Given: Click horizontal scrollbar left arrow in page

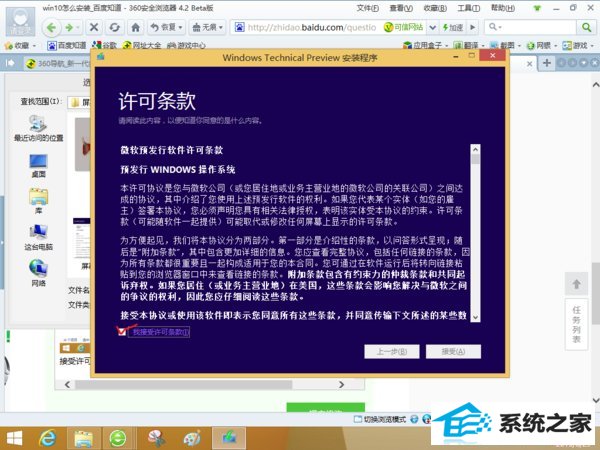Looking at the screenshot, I should point(67,384).
